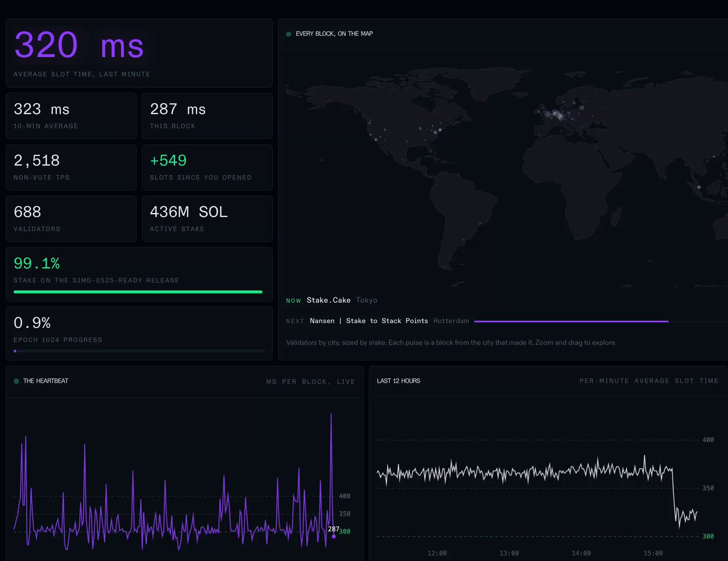The image size is (728, 561).
Task: Select the "320 ms" average slot time value
Action: pos(79,45)
